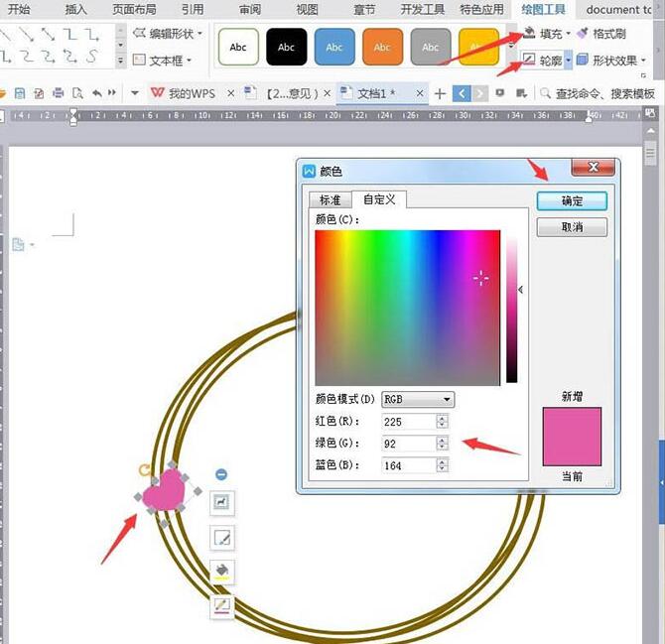Expand Edit Shape dropdown arrow
The height and width of the screenshot is (644, 665).
point(199,33)
